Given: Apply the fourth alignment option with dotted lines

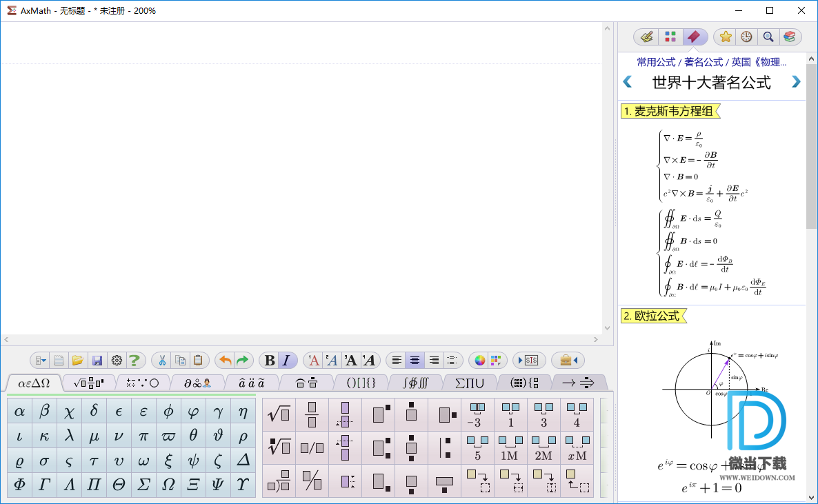Looking at the screenshot, I should pyautogui.click(x=452, y=361).
